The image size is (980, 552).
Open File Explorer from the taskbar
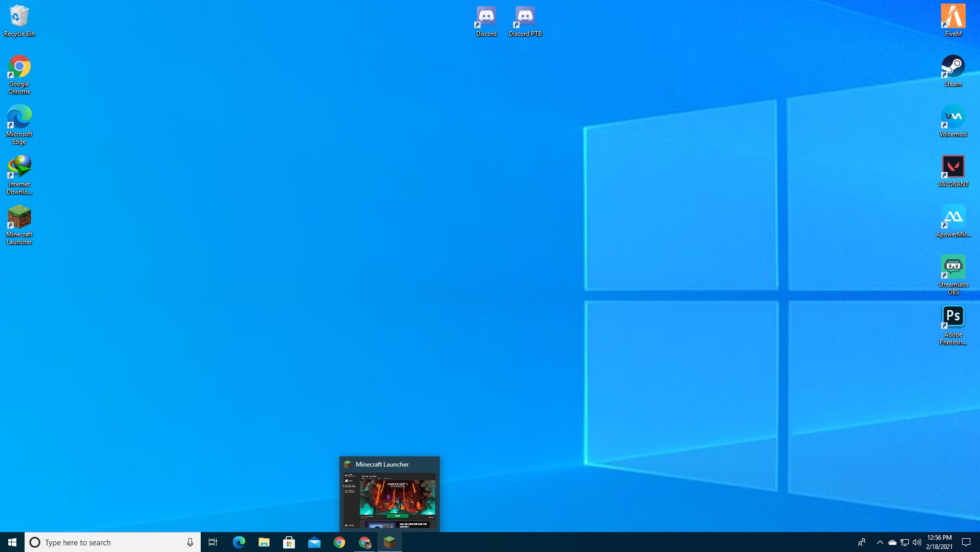click(264, 542)
